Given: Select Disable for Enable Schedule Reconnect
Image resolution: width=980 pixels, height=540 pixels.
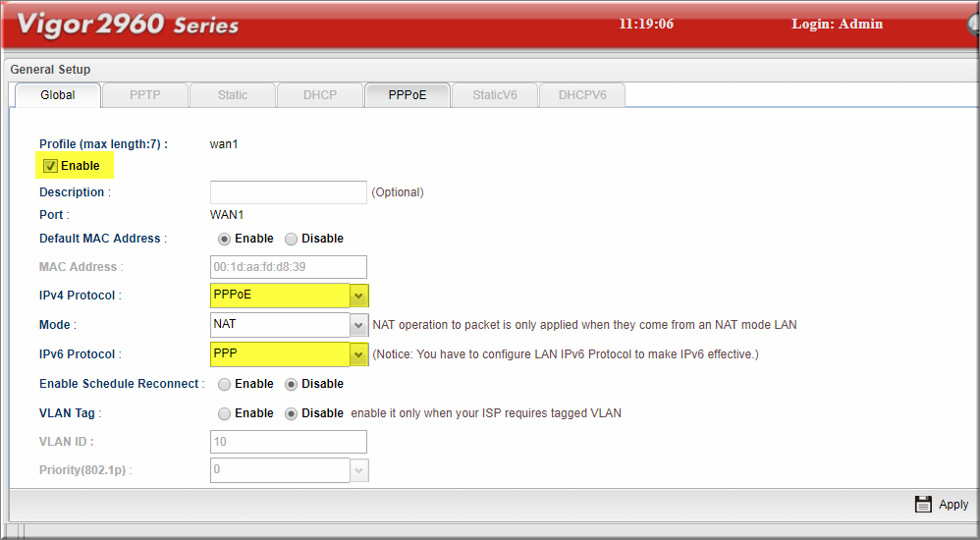Looking at the screenshot, I should (x=291, y=384).
